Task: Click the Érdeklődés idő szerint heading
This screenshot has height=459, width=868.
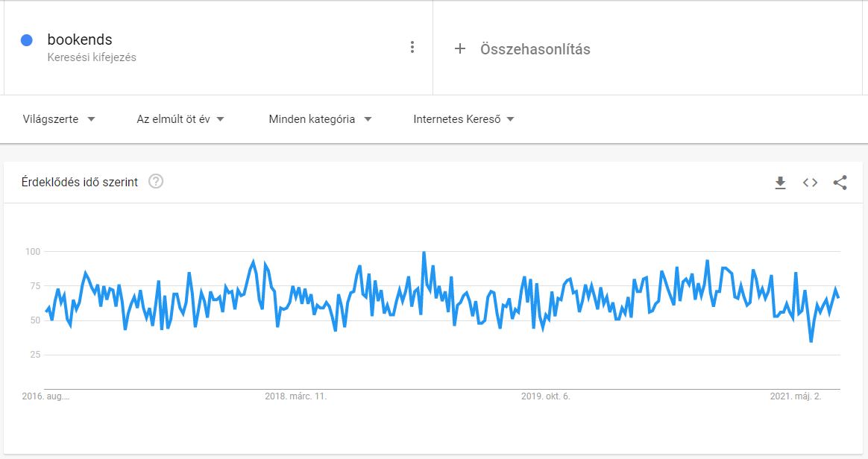Action: pyautogui.click(x=80, y=182)
